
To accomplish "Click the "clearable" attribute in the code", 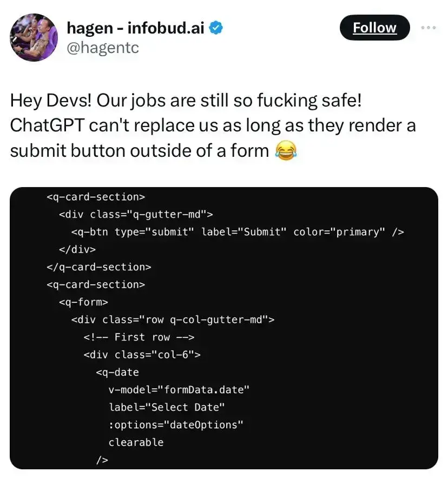I will (136, 442).
